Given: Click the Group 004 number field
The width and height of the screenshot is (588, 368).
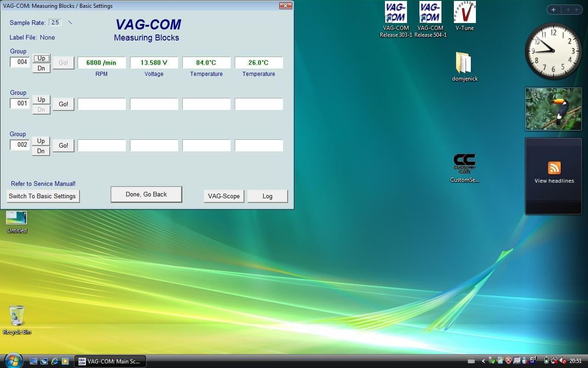Looking at the screenshot, I should tap(20, 62).
